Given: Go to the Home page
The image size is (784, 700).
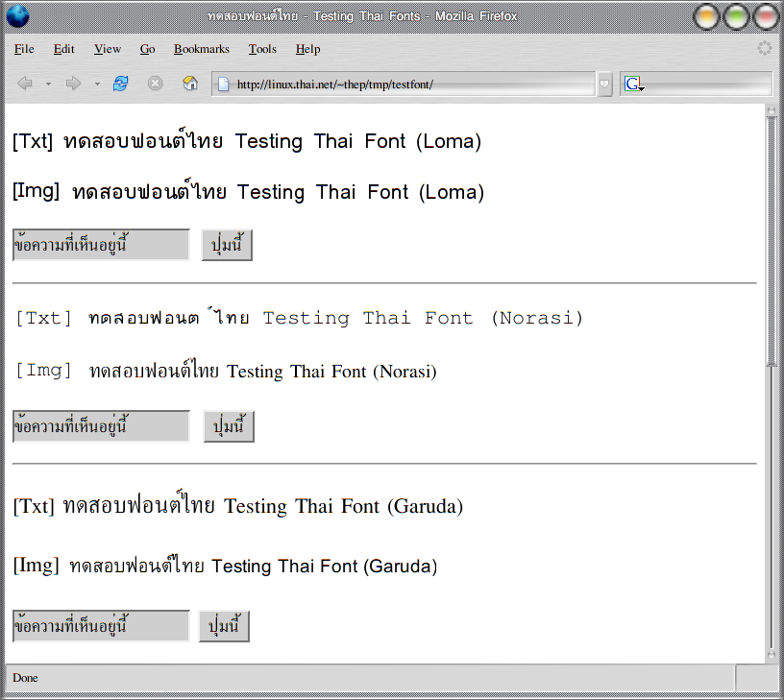Looking at the screenshot, I should [x=190, y=84].
